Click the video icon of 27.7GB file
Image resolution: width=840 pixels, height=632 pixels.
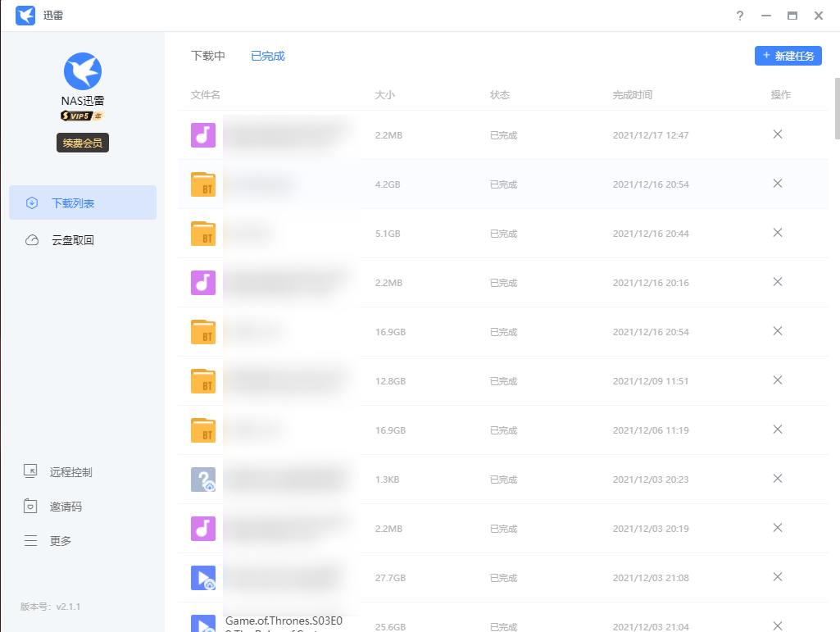[x=203, y=578]
